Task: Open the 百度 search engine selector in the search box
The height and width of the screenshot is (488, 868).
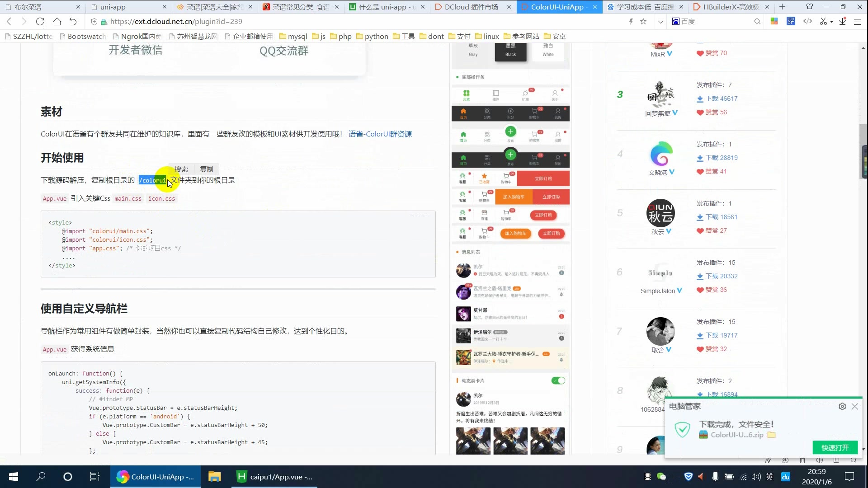Action: 675,21
